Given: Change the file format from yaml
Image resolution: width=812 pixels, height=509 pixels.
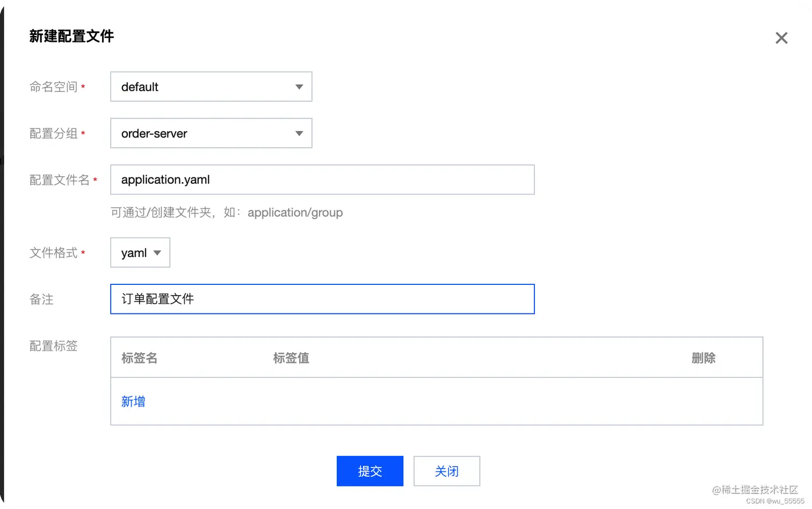Looking at the screenshot, I should [140, 253].
